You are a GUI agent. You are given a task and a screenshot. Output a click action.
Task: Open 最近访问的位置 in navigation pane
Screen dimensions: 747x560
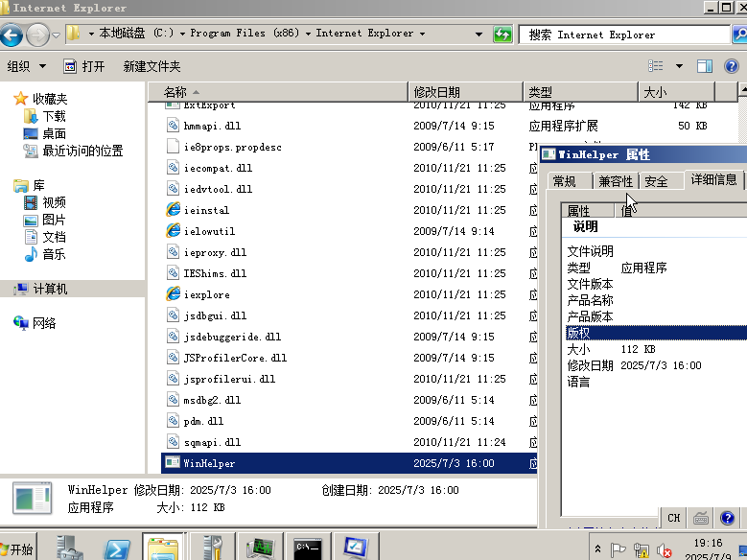tap(82, 152)
